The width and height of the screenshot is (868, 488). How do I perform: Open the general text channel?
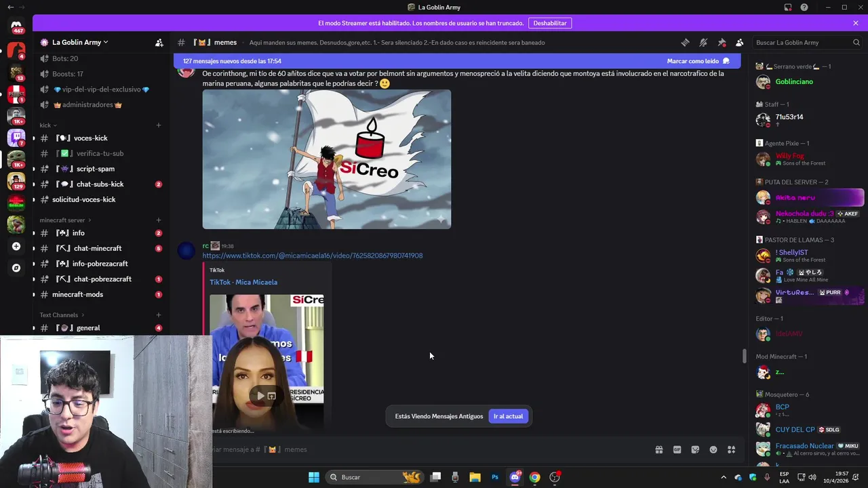point(100,328)
